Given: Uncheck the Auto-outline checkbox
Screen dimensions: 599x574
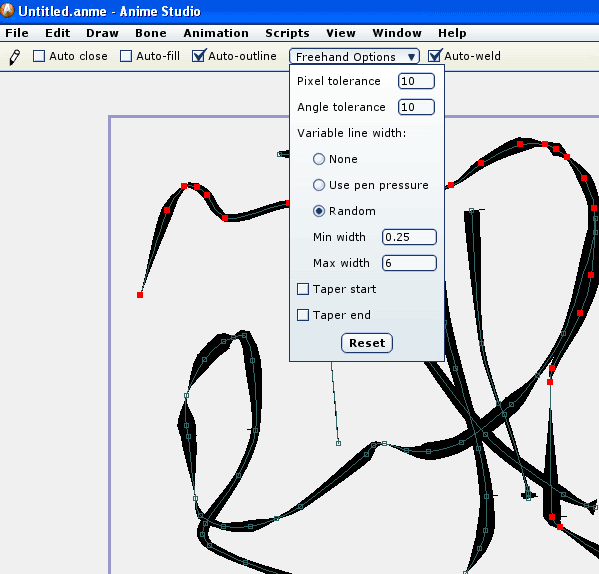Looking at the screenshot, I should pos(198,56).
